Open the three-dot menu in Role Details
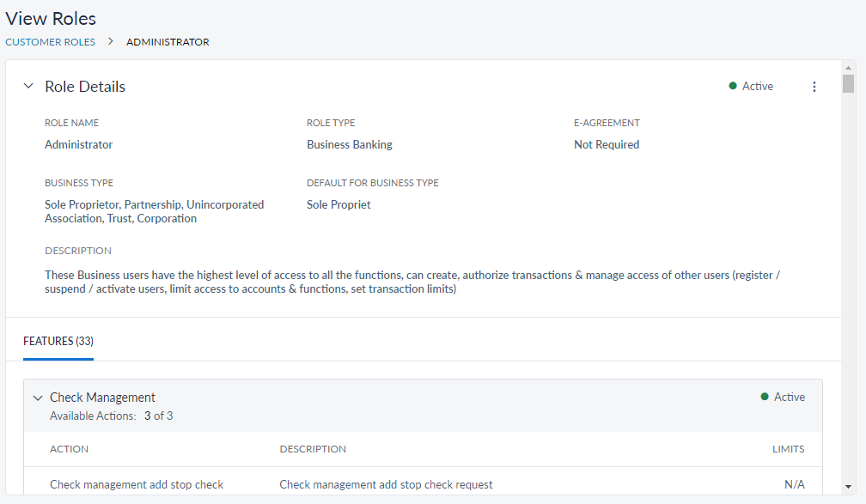 click(x=814, y=87)
